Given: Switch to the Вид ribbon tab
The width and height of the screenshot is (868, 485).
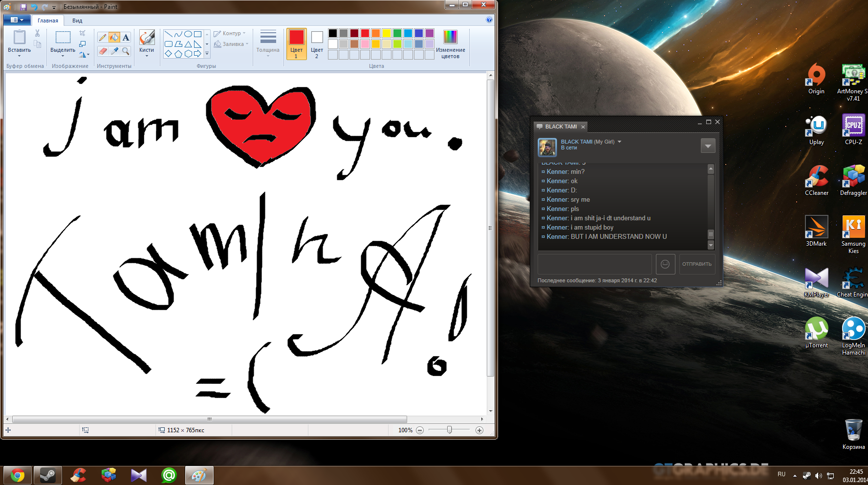Looking at the screenshot, I should pyautogui.click(x=77, y=21).
